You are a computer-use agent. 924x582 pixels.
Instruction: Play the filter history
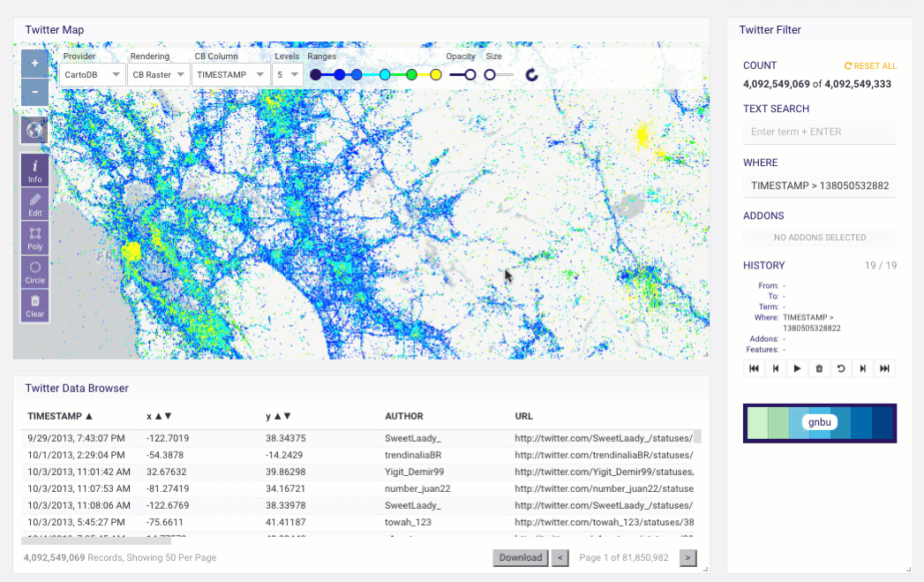coord(797,368)
